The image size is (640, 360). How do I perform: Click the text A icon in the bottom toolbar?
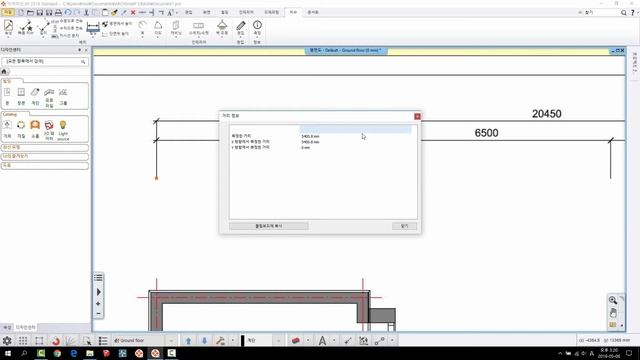322,340
